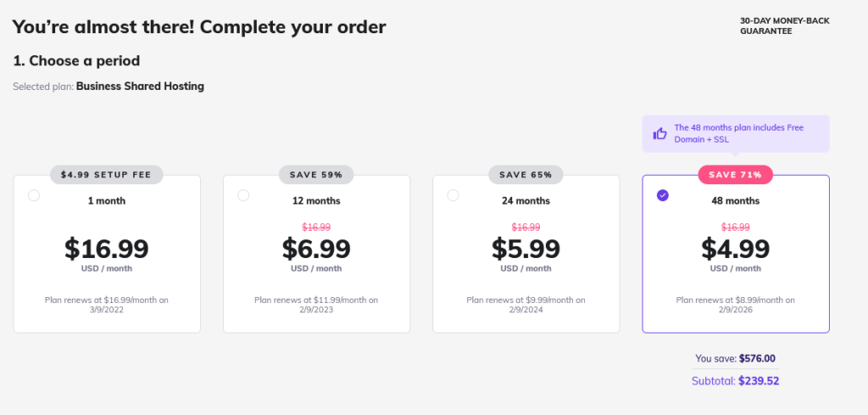868x415 pixels.
Task: Choose the $6.99 per month plan card
Action: coord(317,254)
